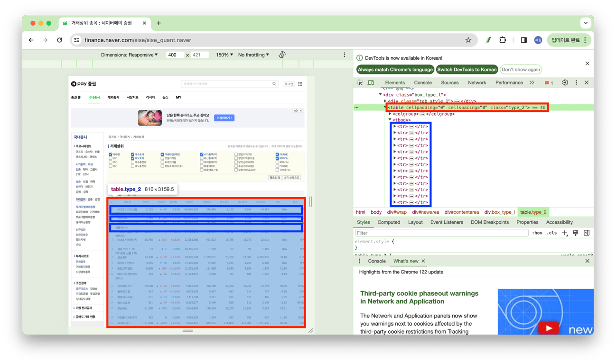The image size is (616, 364).
Task: Bookmark this page with the star icon
Action: tap(468, 40)
